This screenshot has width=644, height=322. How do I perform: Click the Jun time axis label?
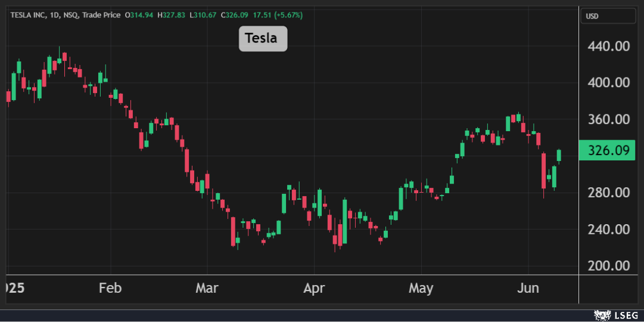(528, 288)
